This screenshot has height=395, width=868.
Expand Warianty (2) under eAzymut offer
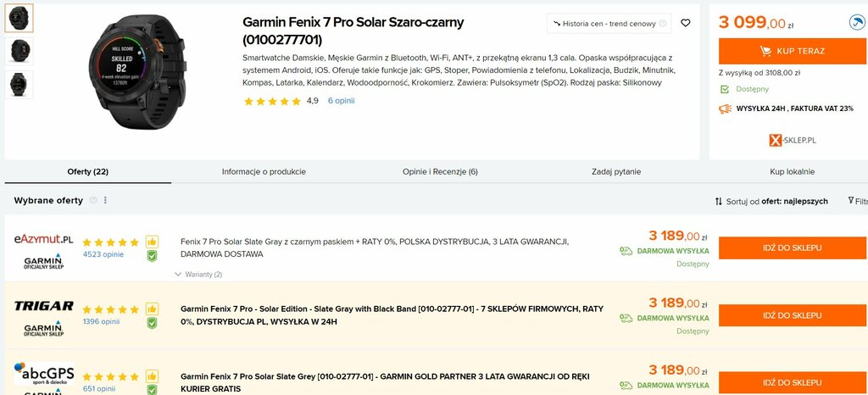coord(198,275)
